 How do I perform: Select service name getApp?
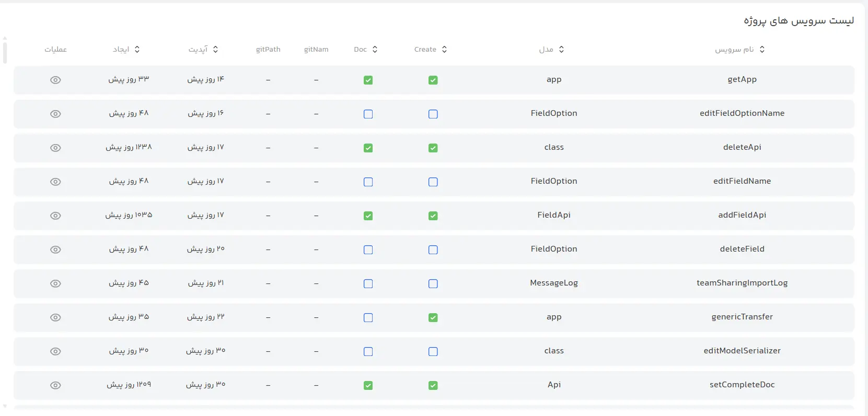pos(742,79)
